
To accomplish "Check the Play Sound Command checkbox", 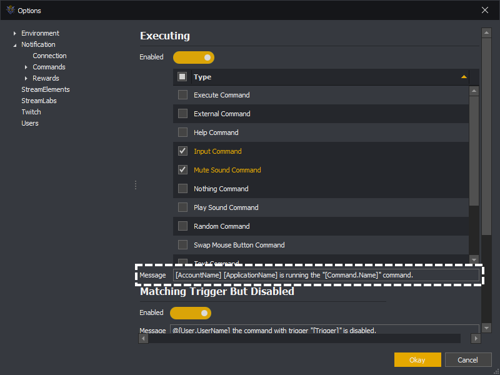I will tap(183, 207).
